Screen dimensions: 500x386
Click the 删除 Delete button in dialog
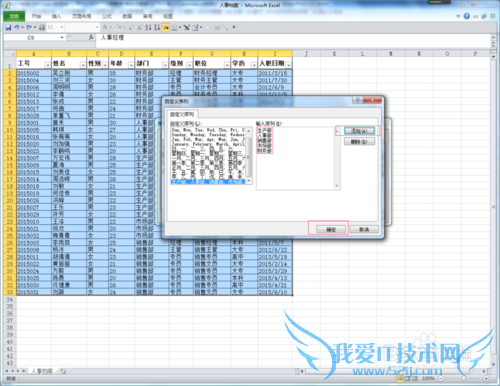coord(359,141)
